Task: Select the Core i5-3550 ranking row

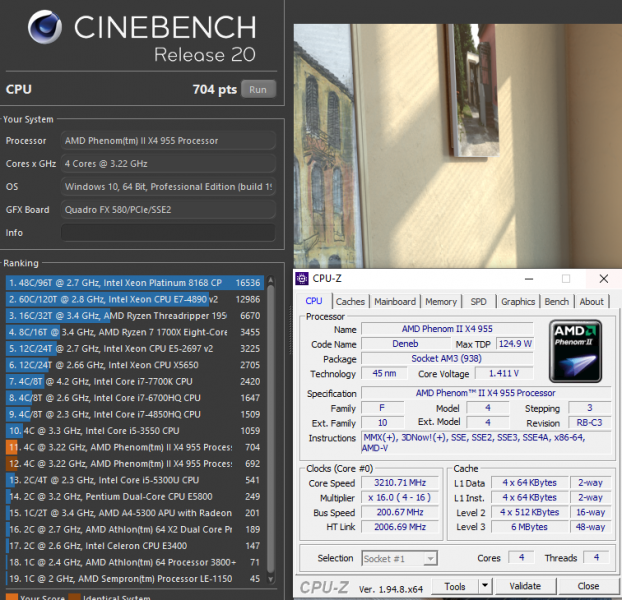Action: coord(135,431)
